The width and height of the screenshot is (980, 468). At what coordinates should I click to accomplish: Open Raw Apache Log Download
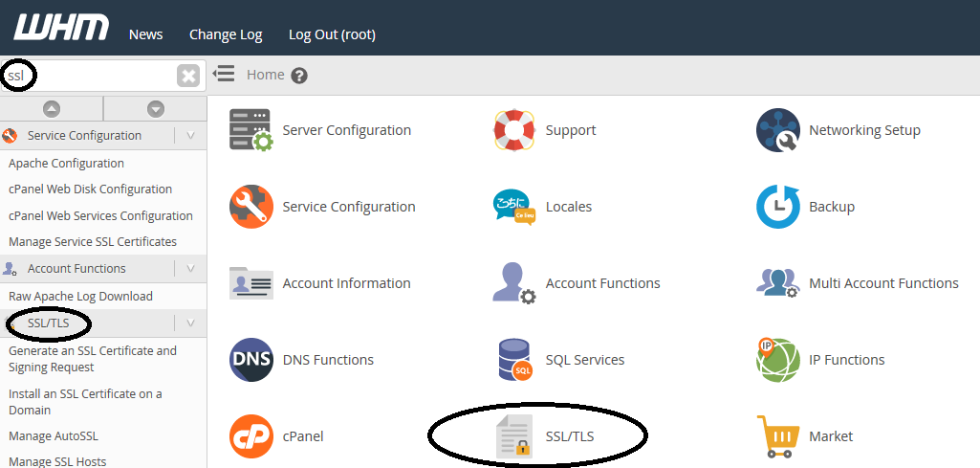[80, 296]
